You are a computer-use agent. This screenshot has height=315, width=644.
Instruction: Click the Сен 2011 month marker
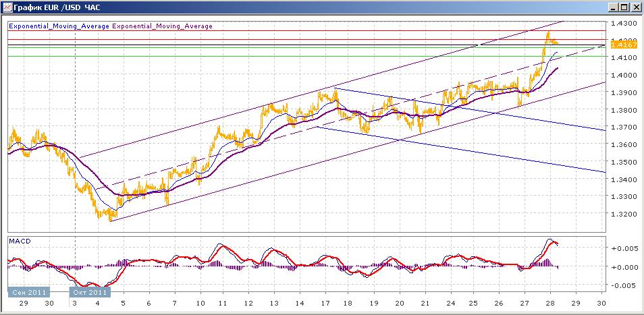tap(28, 293)
